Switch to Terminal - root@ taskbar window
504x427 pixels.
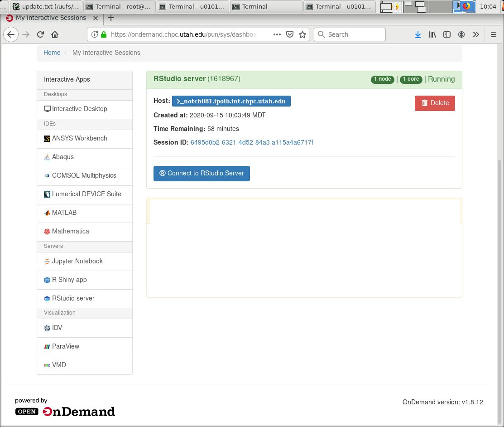tap(119, 6)
